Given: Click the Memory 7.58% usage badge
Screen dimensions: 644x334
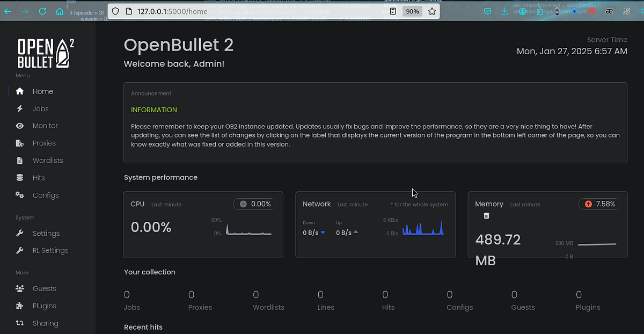Looking at the screenshot, I should 599,204.
